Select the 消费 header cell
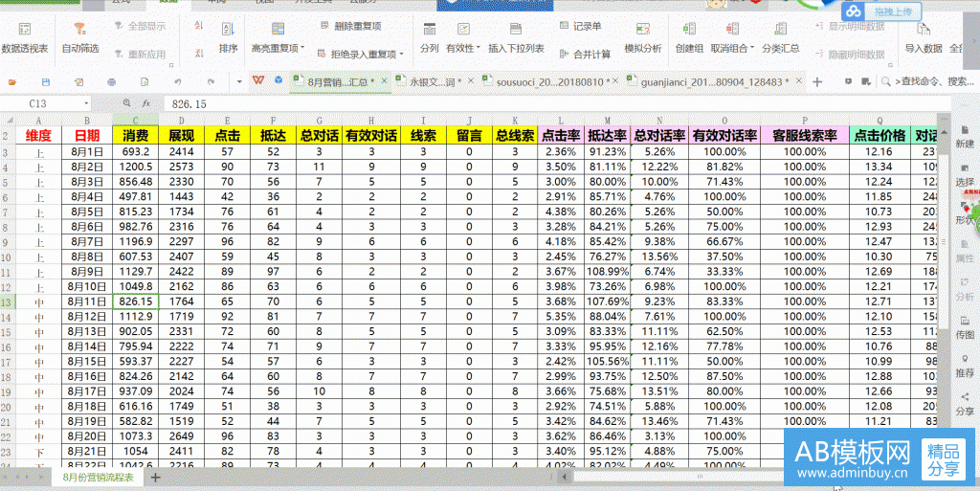The height and width of the screenshot is (491, 980). click(x=136, y=136)
